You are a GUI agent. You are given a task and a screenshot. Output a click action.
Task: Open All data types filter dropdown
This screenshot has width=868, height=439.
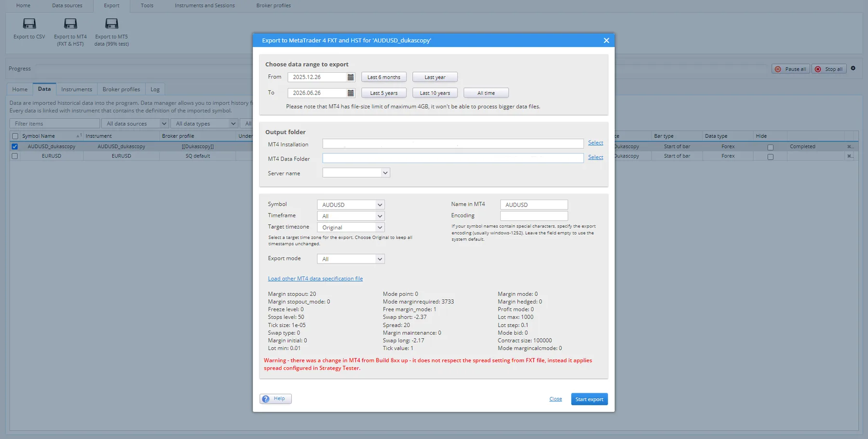(204, 124)
